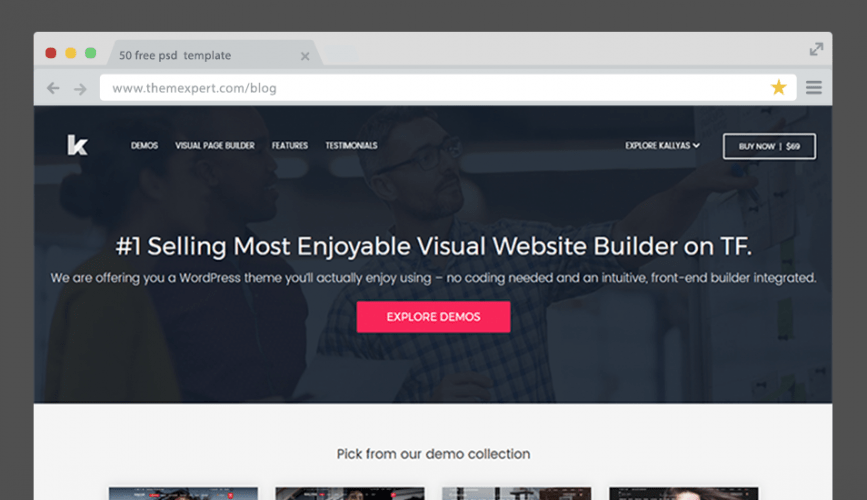867x500 pixels.
Task: Open the Features nav link
Action: (290, 146)
